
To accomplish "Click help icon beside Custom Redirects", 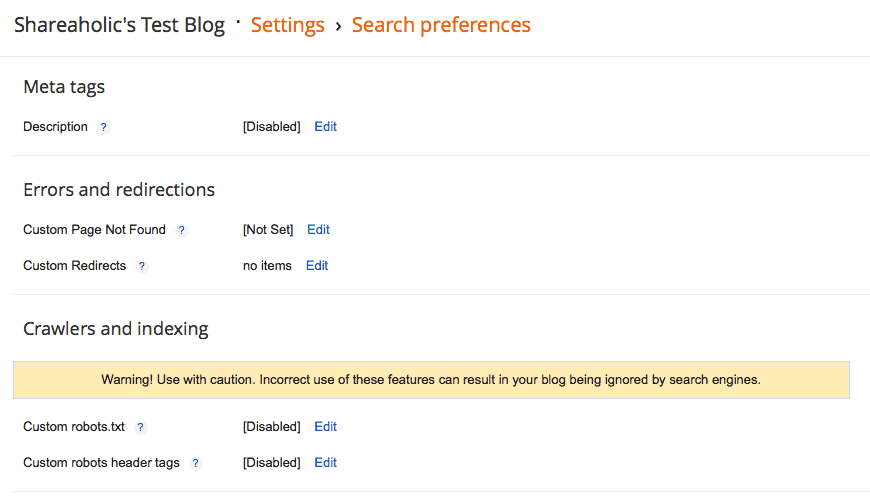I will click(x=141, y=267).
